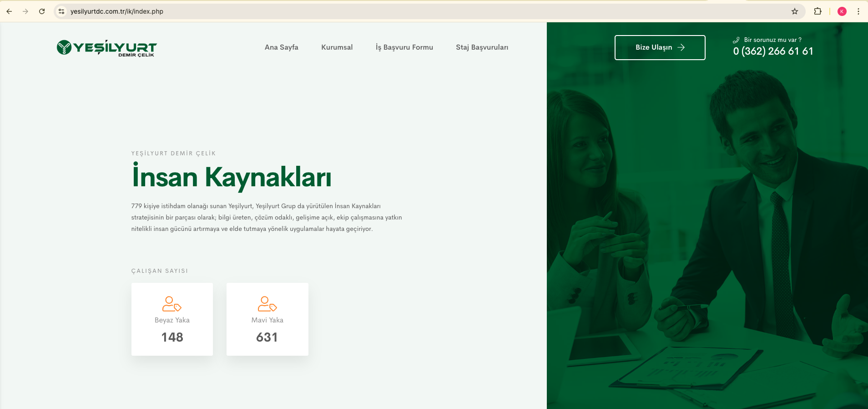This screenshot has width=868, height=409.
Task: Click the 'Bir sorunuz mu var ?' text
Action: (773, 40)
